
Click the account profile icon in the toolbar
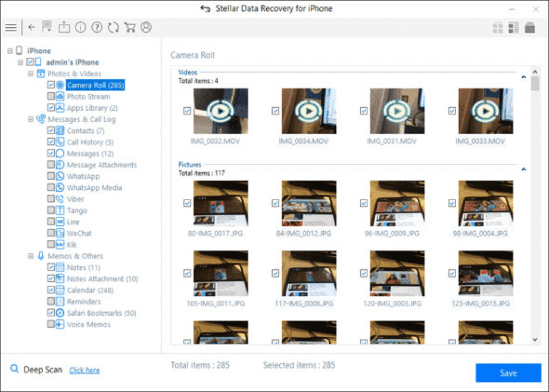(x=145, y=27)
